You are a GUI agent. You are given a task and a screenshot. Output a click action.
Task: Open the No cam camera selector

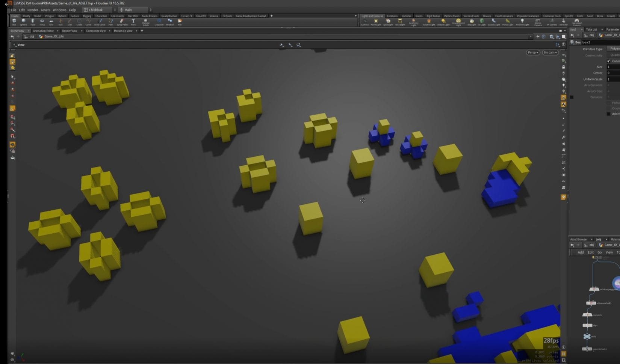pyautogui.click(x=550, y=52)
